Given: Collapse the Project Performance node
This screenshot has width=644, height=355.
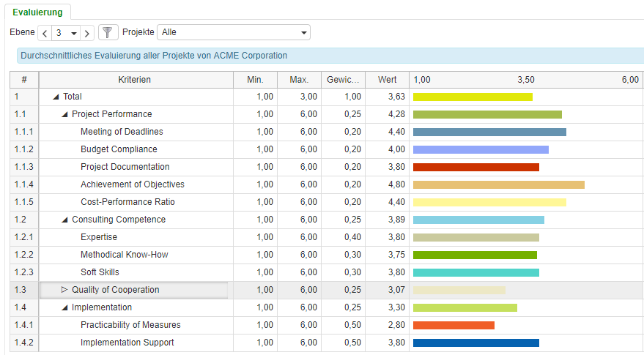Looking at the screenshot, I should coord(64,114).
